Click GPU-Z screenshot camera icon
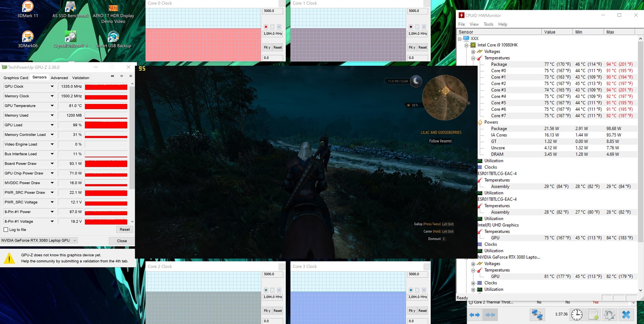The width and height of the screenshot is (644, 324). (112, 76)
